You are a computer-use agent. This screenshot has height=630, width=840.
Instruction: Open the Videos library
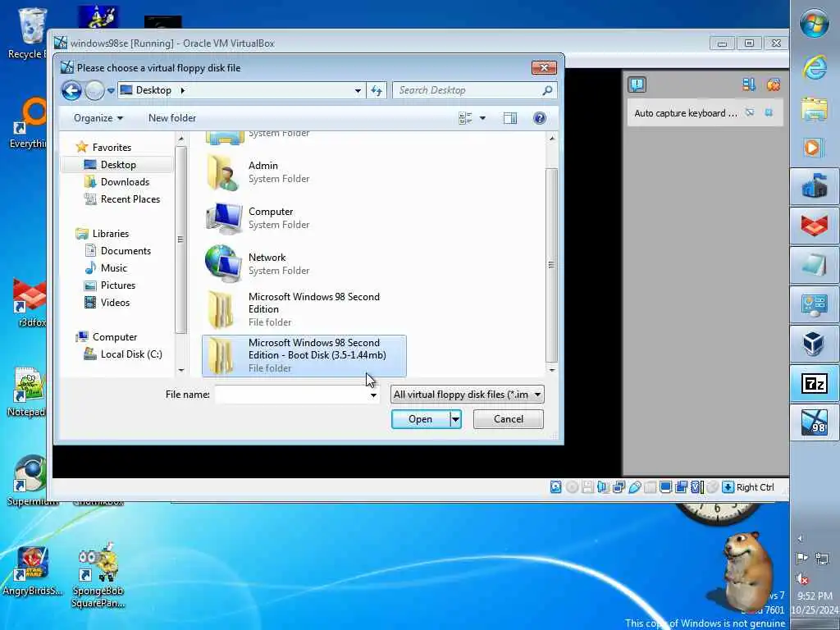tap(115, 303)
